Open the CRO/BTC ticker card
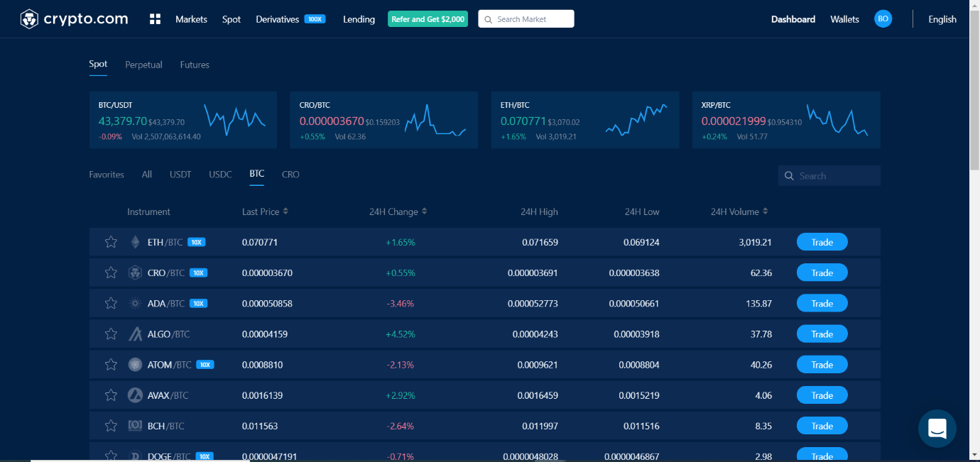Screen dimensions: 980x462 click(383, 120)
